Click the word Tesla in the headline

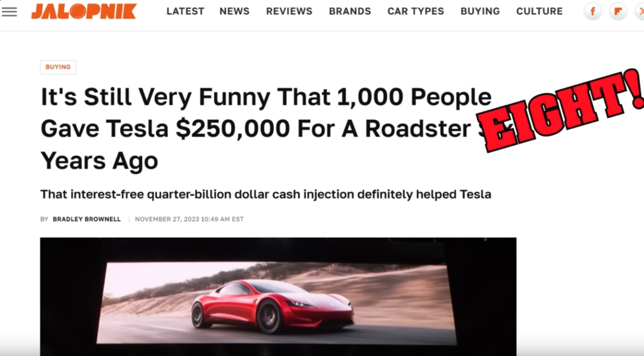137,129
